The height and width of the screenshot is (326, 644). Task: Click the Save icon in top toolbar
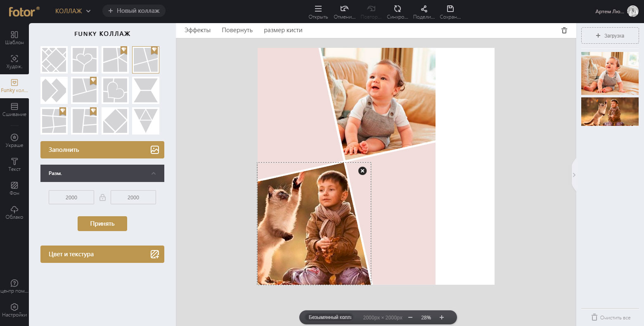click(x=450, y=9)
